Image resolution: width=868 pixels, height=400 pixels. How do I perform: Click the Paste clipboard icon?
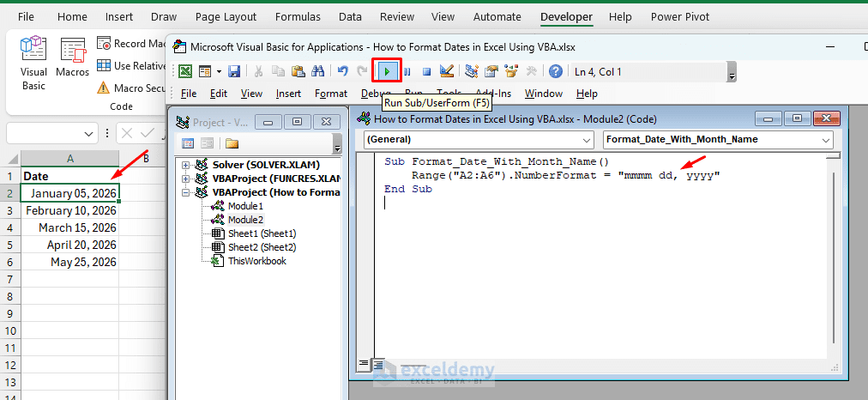click(298, 71)
